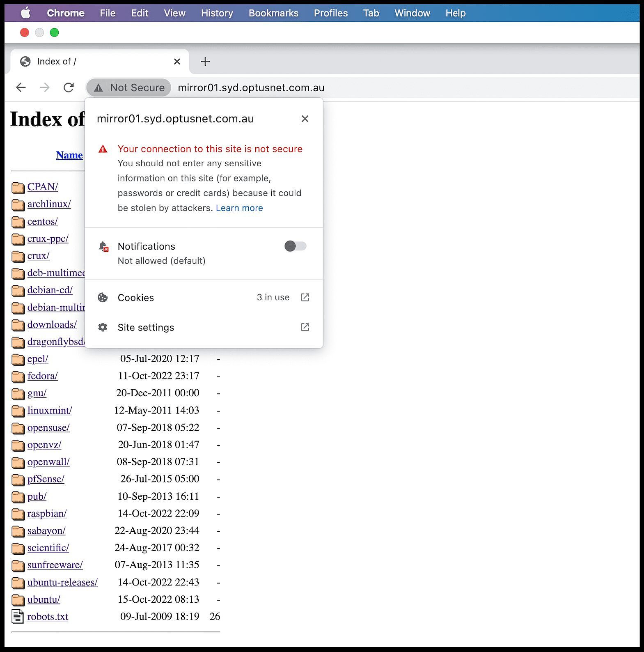Screen dimensions: 644x652
Task: Open the Chrome menu
Action: (x=66, y=13)
